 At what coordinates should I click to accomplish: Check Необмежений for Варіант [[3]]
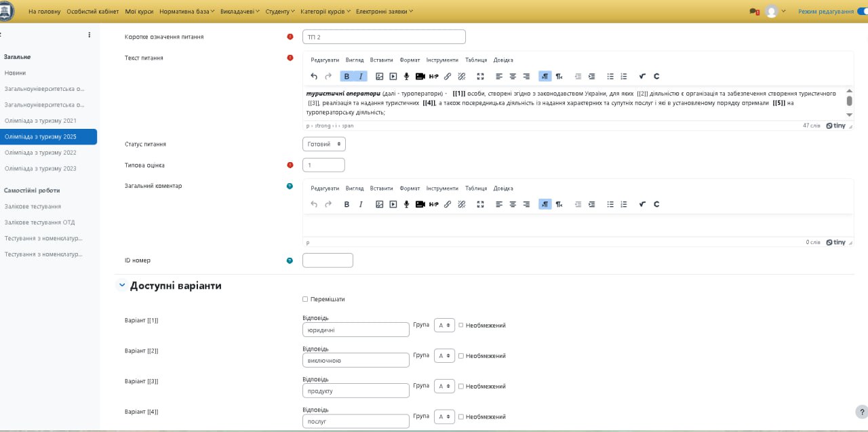tap(461, 387)
